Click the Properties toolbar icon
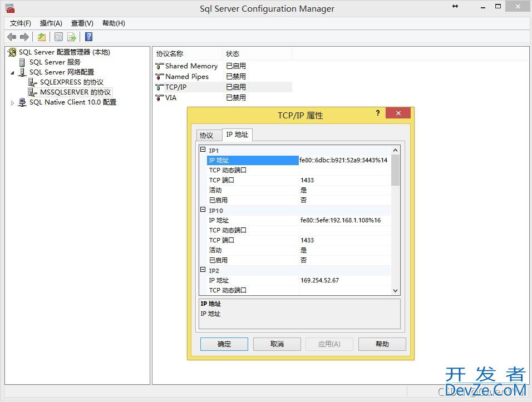532x402 pixels. 58,37
